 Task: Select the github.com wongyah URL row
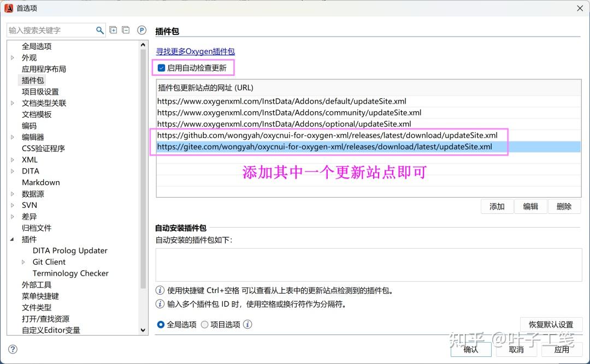[x=368, y=135]
